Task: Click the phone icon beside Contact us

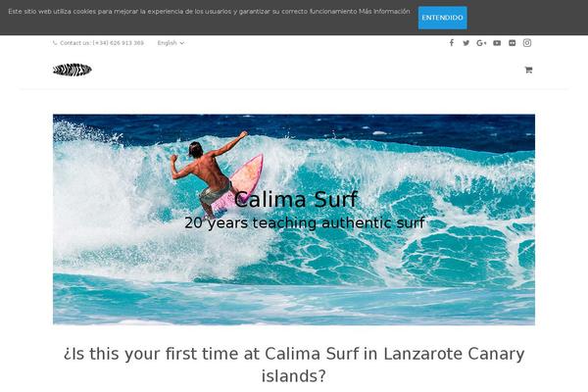Action: tap(55, 43)
